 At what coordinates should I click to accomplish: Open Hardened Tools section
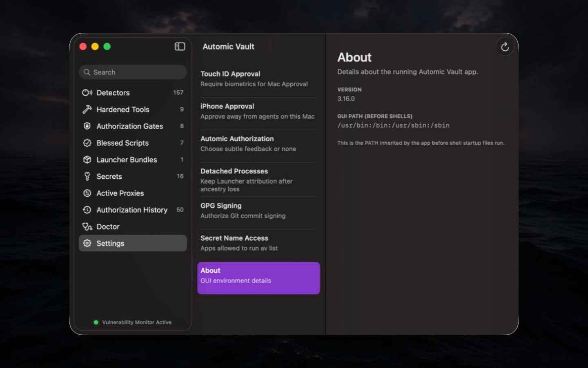[x=133, y=110]
